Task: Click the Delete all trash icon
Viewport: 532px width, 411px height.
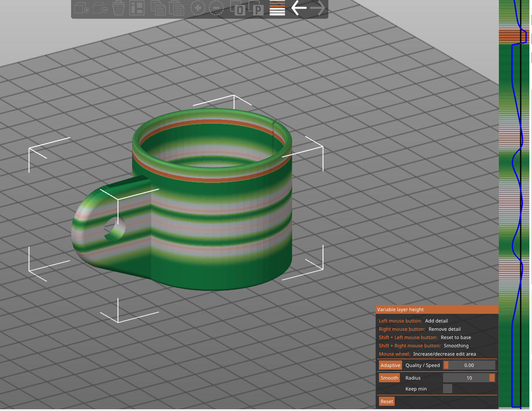Action: coord(119,8)
